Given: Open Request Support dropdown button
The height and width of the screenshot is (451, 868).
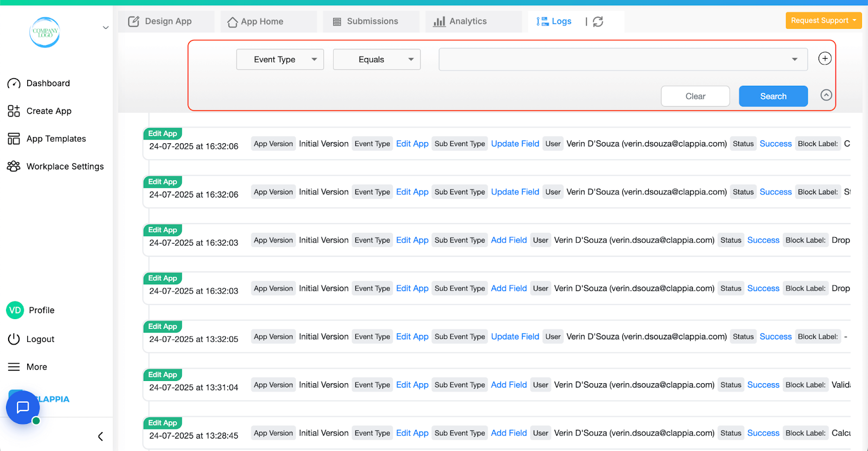Looking at the screenshot, I should 824,21.
